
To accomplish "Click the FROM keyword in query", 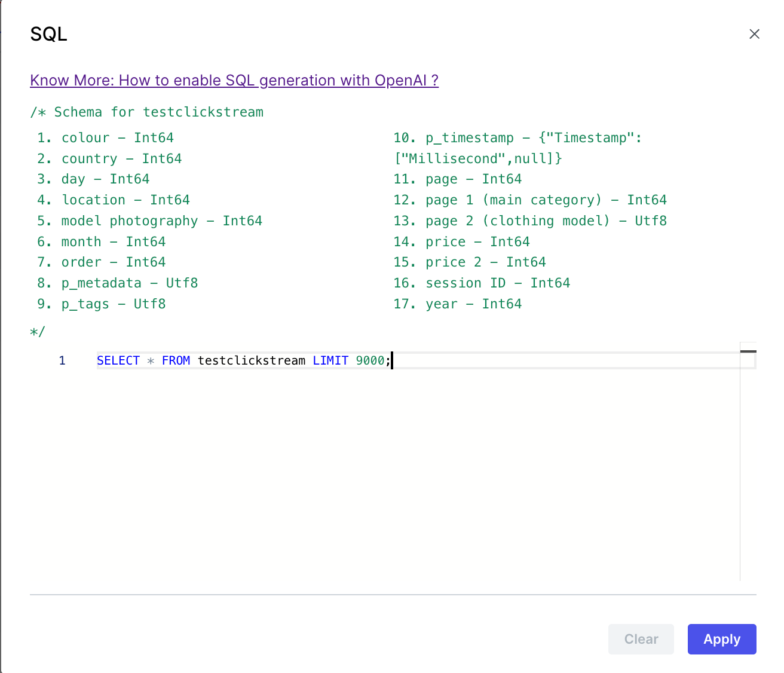I will point(176,360).
